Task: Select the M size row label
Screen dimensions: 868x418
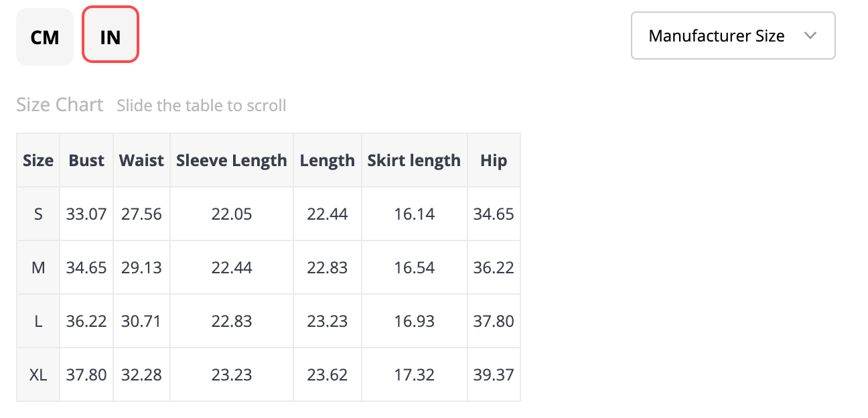Action: click(38, 267)
